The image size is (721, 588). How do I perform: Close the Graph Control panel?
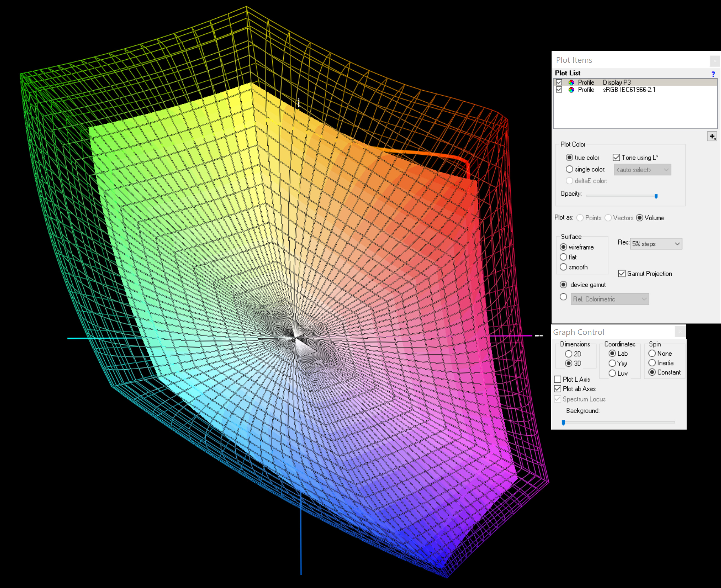680,332
